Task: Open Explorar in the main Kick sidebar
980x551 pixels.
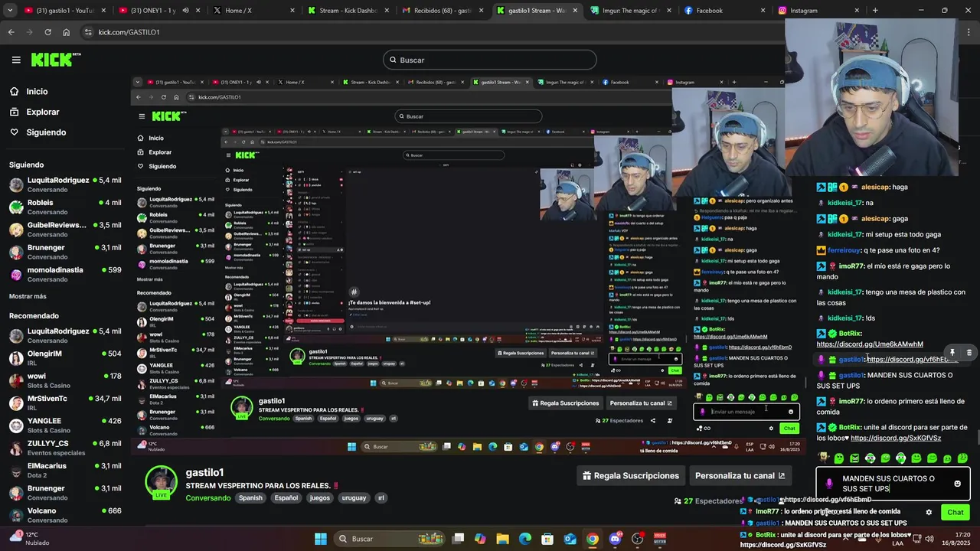Action: coord(42,112)
